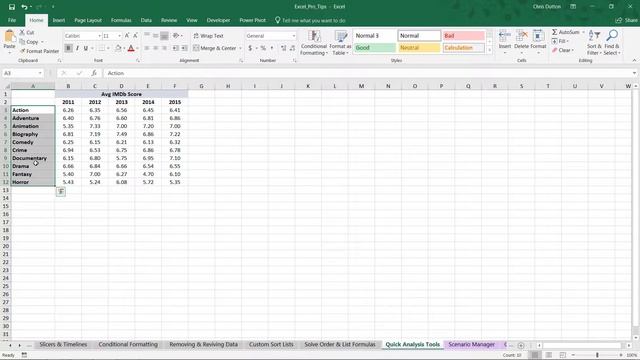Switch to Page Break Preview icon

coord(562,355)
